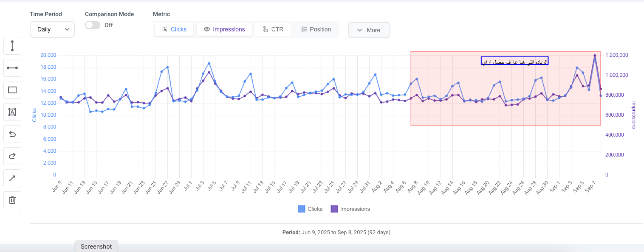The image size is (644, 252).
Task: Expand the More metrics menu
Action: [369, 30]
